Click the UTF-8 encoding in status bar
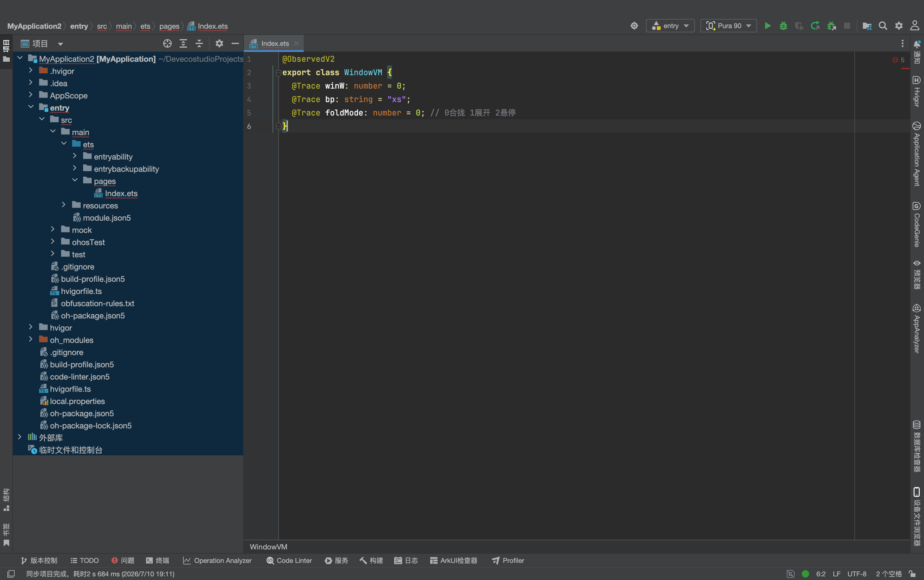The height and width of the screenshot is (580, 924). 857,574
